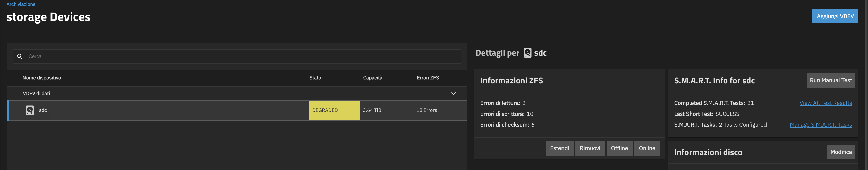Focus the Cerca search field

coord(237,56)
